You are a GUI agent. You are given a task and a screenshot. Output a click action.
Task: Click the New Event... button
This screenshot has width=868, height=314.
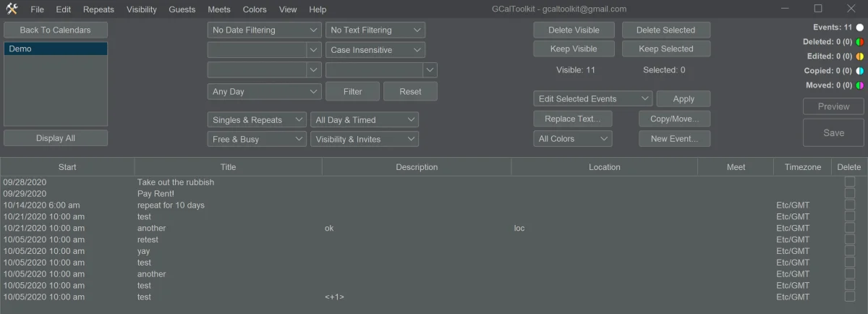point(675,139)
